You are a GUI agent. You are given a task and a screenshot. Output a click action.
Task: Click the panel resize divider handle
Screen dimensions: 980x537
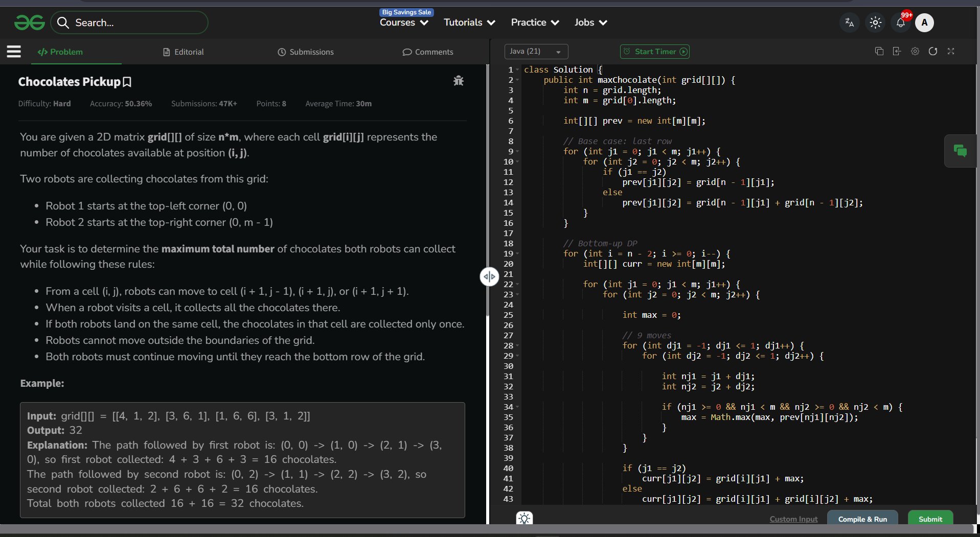click(x=489, y=277)
